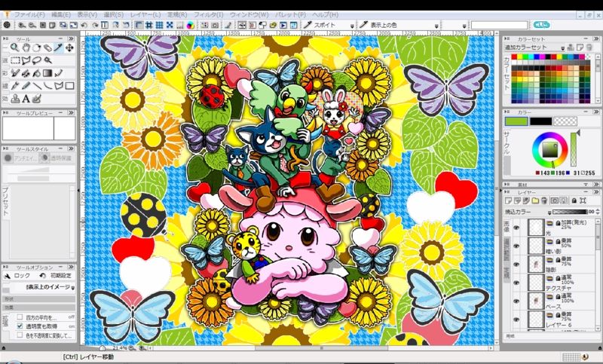Hide the ベース layer
The image size is (603, 364).
(516, 301)
